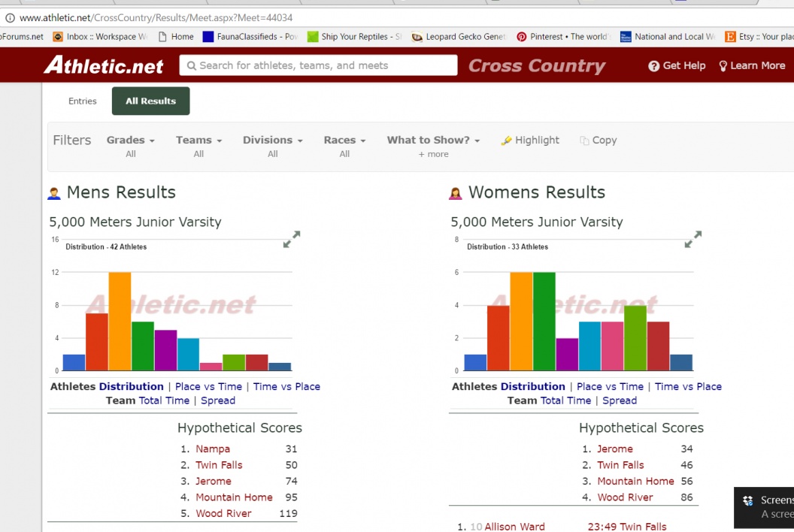Image resolution: width=794 pixels, height=532 pixels.
Task: Show Mens Time vs Place chart
Action: [286, 387]
